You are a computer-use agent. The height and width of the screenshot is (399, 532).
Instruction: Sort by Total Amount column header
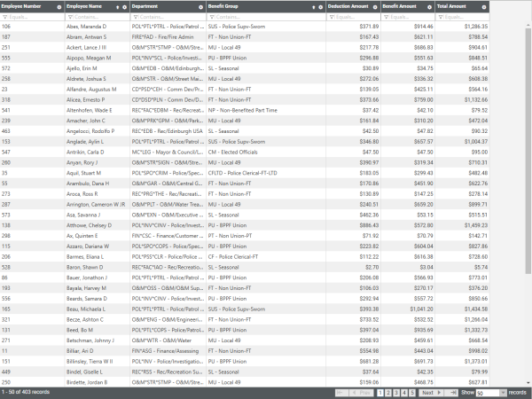point(451,6)
